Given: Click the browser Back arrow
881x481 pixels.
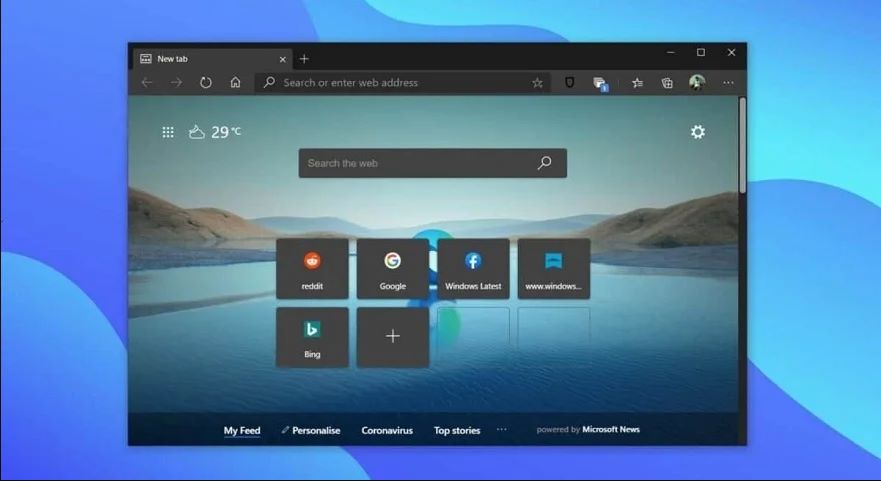Looking at the screenshot, I should click(147, 83).
